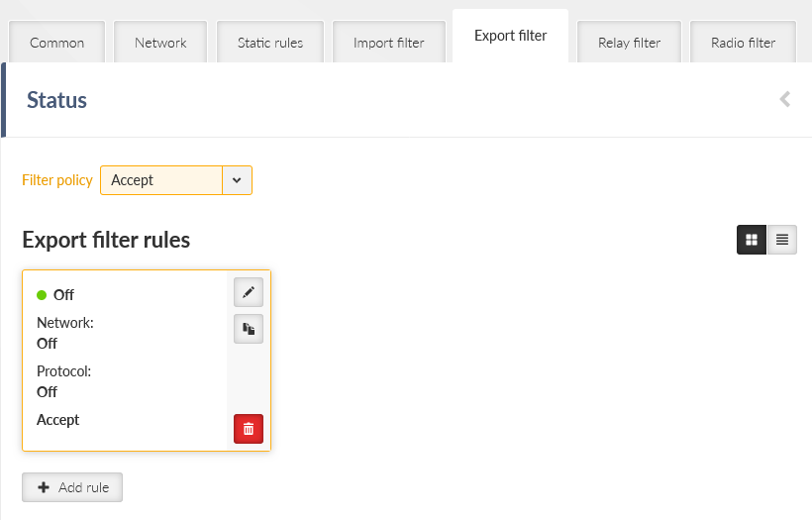Screen dimensions: 812x520
Task: Select the export filter rule card
Action: (x=147, y=361)
